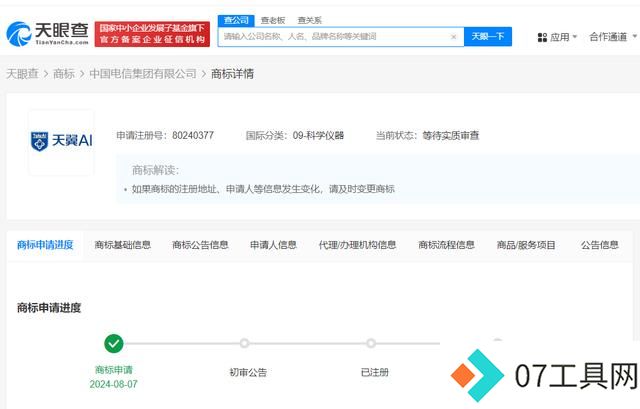Click the 初审公告 step label

click(248, 372)
